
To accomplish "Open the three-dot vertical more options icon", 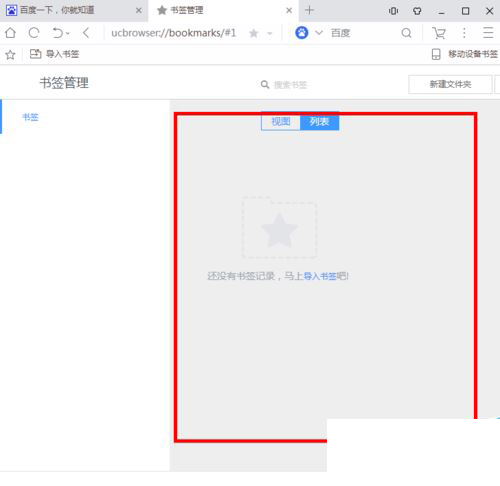I will coord(464,33).
